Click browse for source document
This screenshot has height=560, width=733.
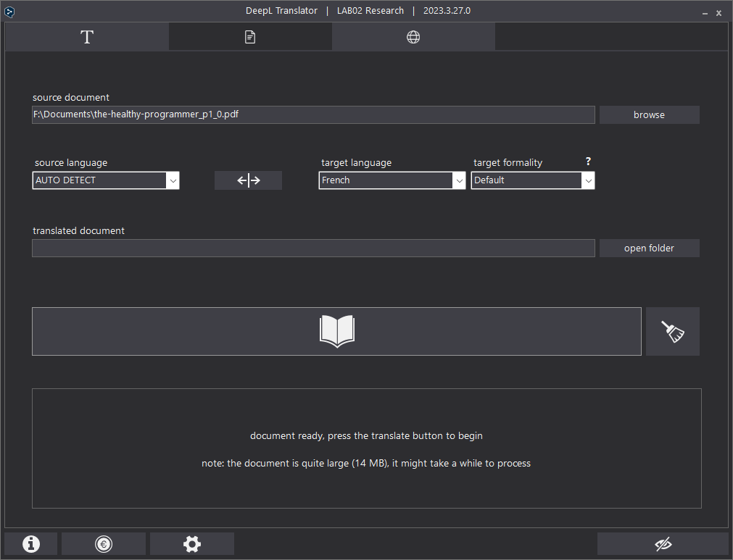pos(650,115)
